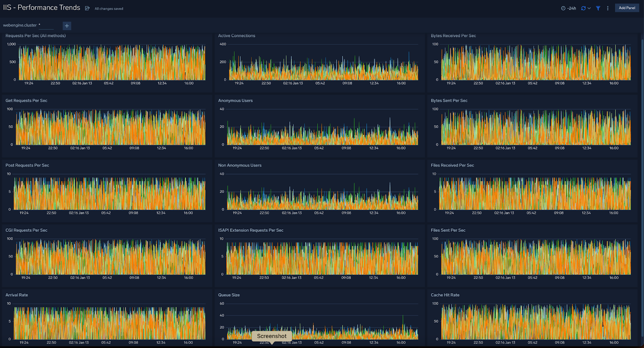Select the Post Requests Per Sec panel title
This screenshot has height=348, width=644.
pos(27,165)
